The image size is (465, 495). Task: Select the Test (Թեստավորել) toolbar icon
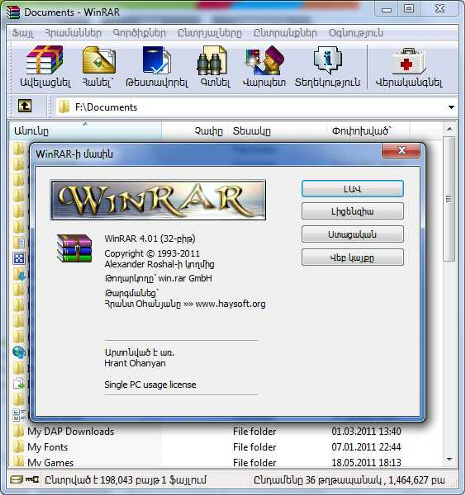click(x=156, y=67)
